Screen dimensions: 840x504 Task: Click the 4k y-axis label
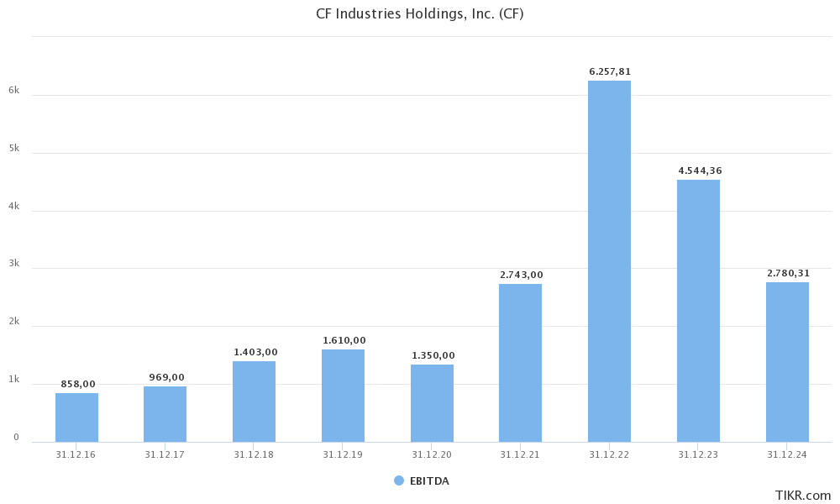pyautogui.click(x=14, y=206)
